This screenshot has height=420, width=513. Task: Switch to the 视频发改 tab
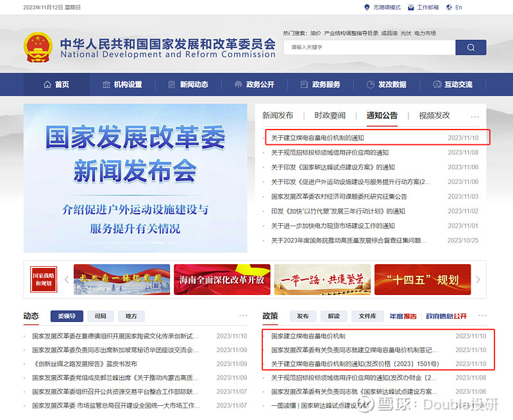point(434,115)
